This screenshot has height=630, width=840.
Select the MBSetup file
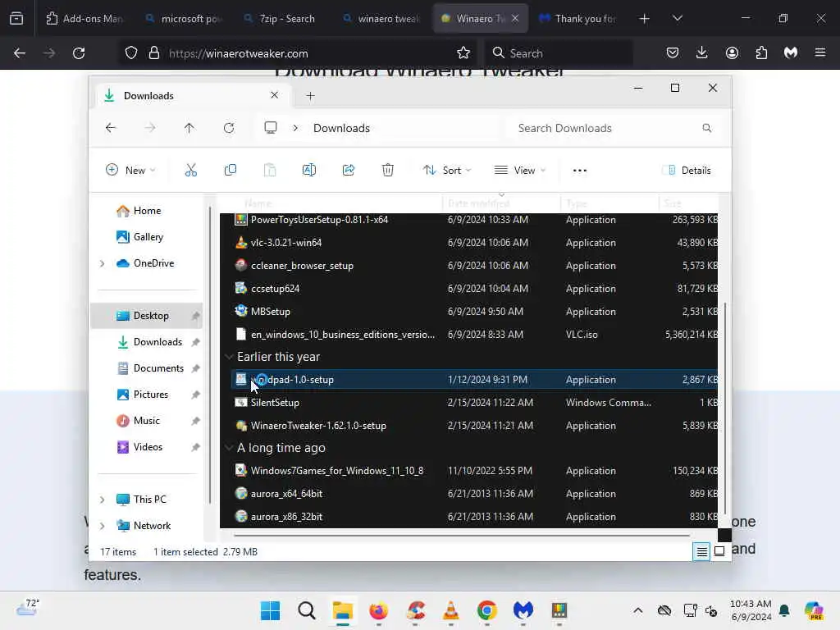click(x=475, y=311)
